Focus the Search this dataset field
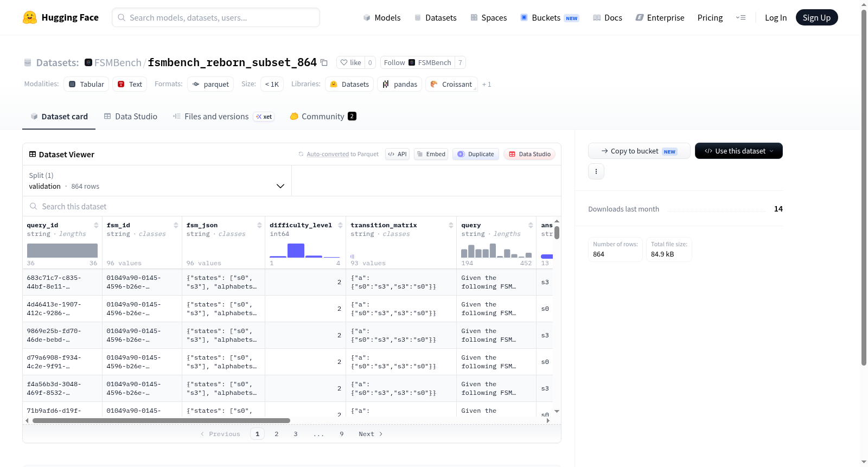868x467 pixels. click(x=292, y=207)
